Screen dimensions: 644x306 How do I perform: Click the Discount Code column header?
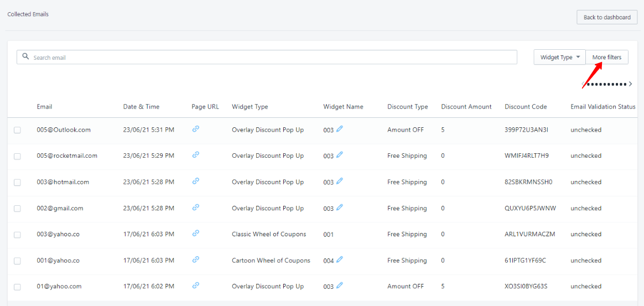(526, 107)
